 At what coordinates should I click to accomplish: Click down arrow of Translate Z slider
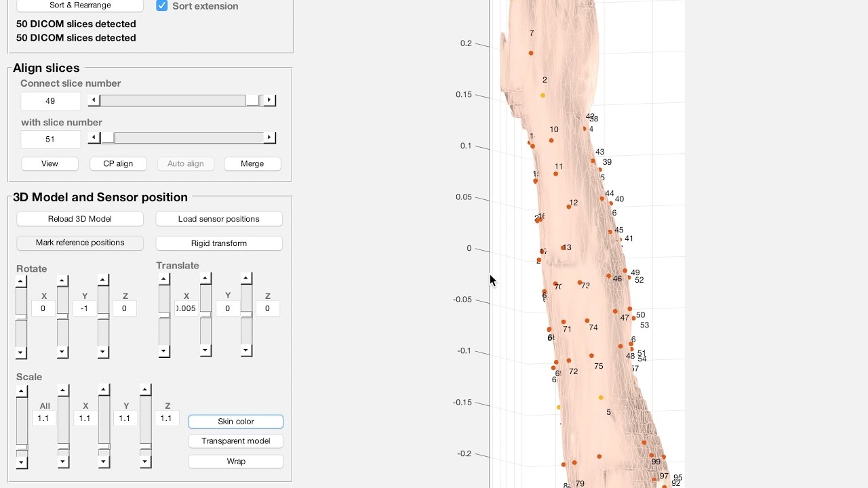click(x=246, y=350)
